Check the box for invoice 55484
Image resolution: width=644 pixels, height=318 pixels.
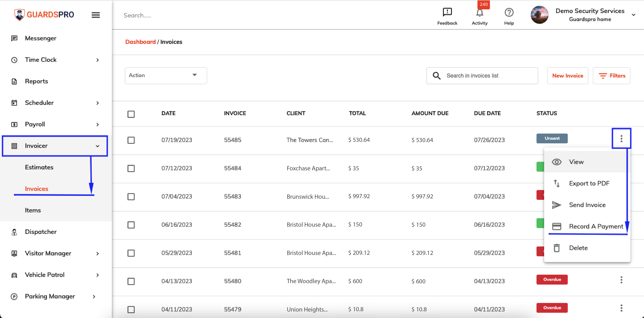[x=131, y=169]
